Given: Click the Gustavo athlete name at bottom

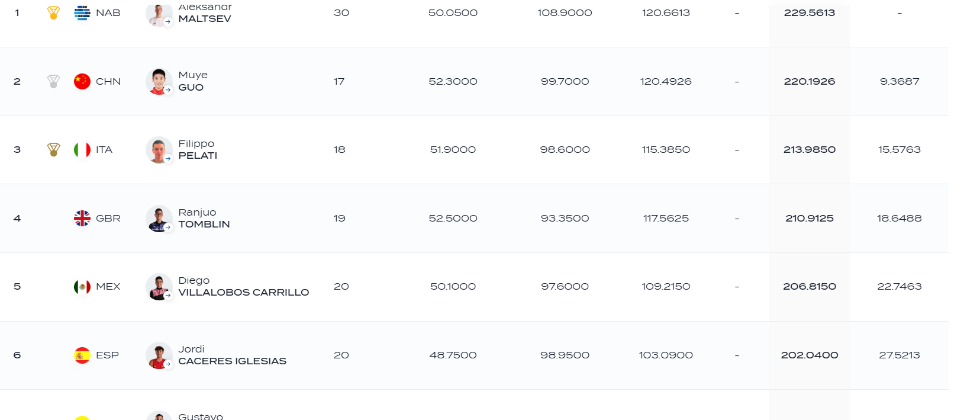Looking at the screenshot, I should click(x=201, y=416).
